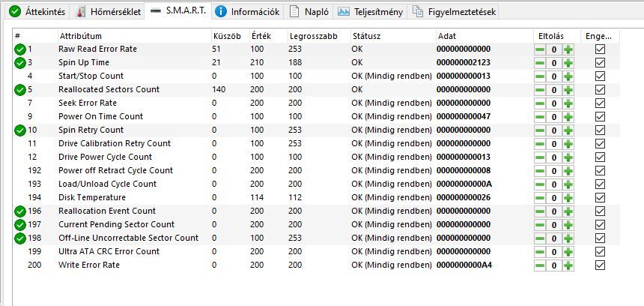
Task: Click green check icon for Reallocated Sectors Count
Action: coord(19,90)
